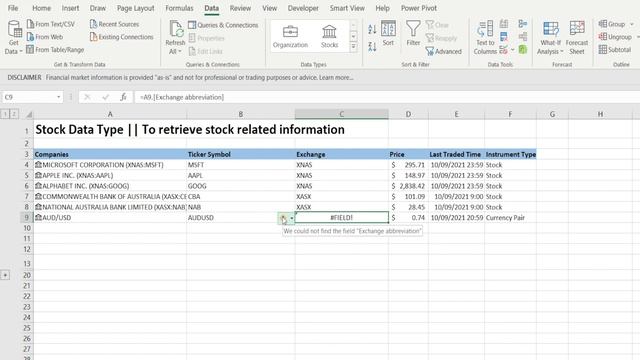Screen dimensions: 640x360
Task: Switch to the Insert tab
Action: click(70, 8)
